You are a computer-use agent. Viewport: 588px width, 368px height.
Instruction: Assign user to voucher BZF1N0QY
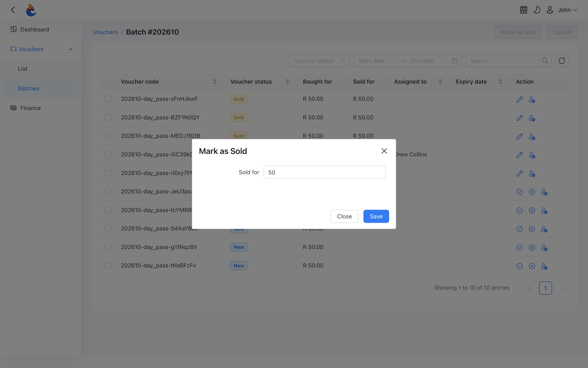click(x=532, y=118)
